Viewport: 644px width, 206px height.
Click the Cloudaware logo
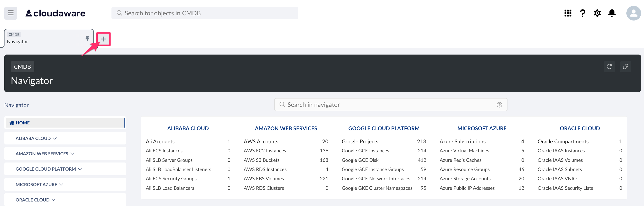click(55, 13)
